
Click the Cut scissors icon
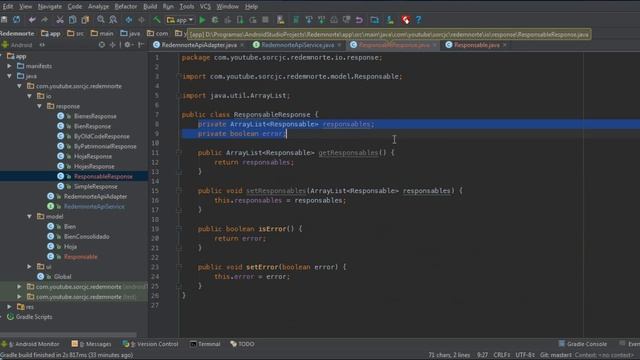[60, 20]
